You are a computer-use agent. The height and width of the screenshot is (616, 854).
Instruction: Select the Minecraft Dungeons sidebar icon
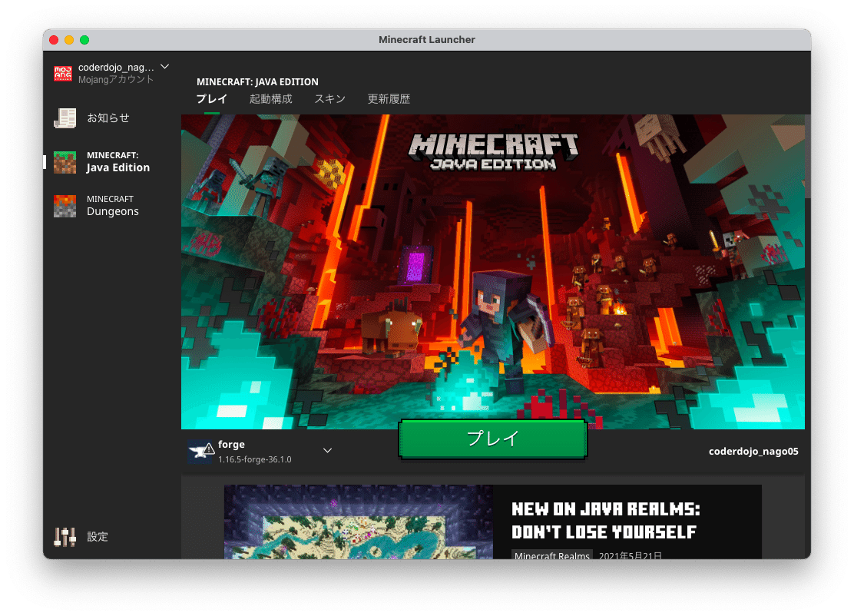tap(65, 206)
